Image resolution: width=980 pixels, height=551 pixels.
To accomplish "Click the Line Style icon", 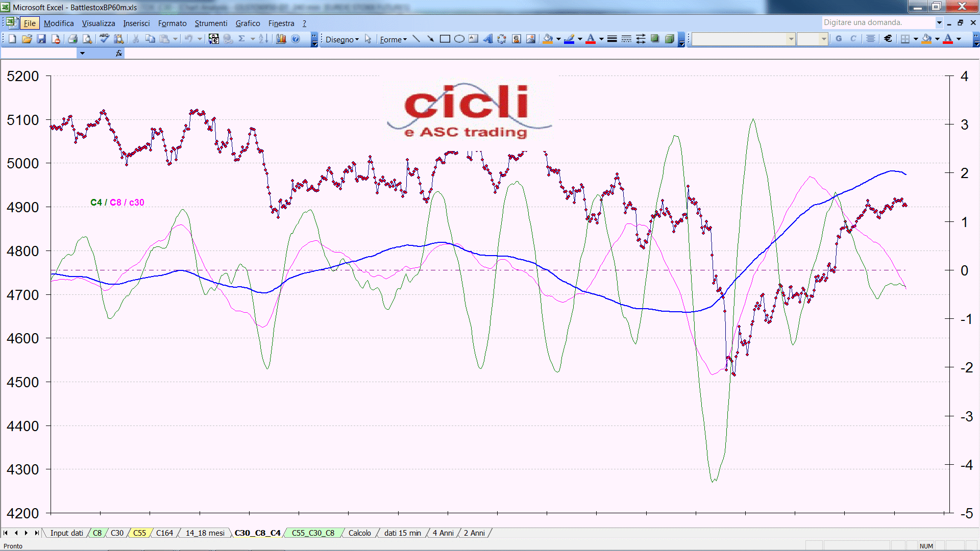I will pos(612,39).
